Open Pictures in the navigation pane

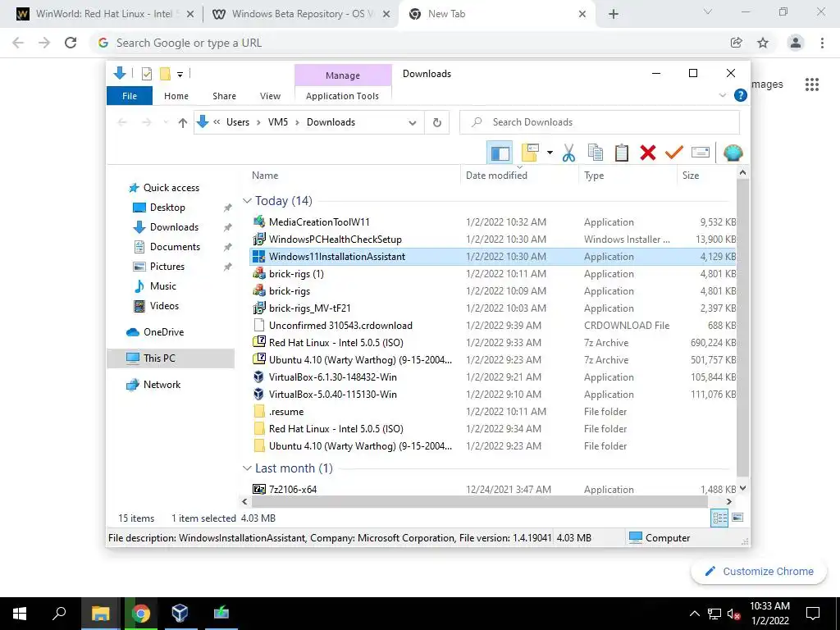pyautogui.click(x=167, y=267)
